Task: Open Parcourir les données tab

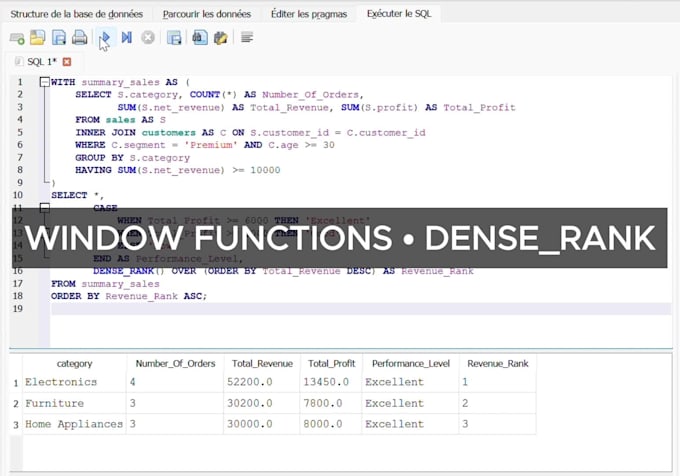Action: point(207,14)
